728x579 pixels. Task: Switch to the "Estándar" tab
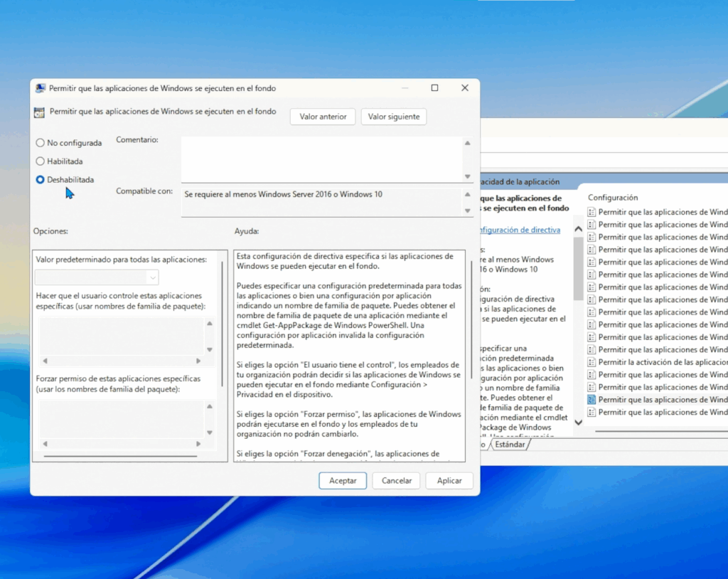510,444
